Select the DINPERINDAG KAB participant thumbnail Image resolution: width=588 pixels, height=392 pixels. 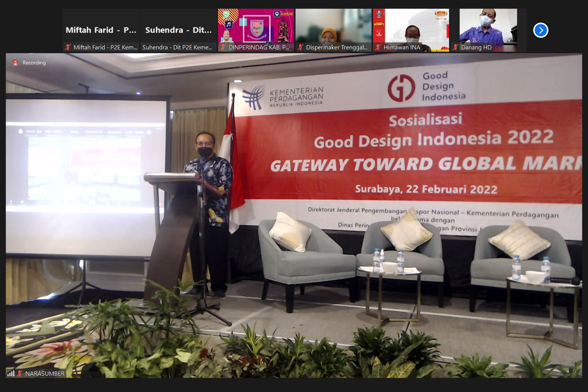coord(256,26)
